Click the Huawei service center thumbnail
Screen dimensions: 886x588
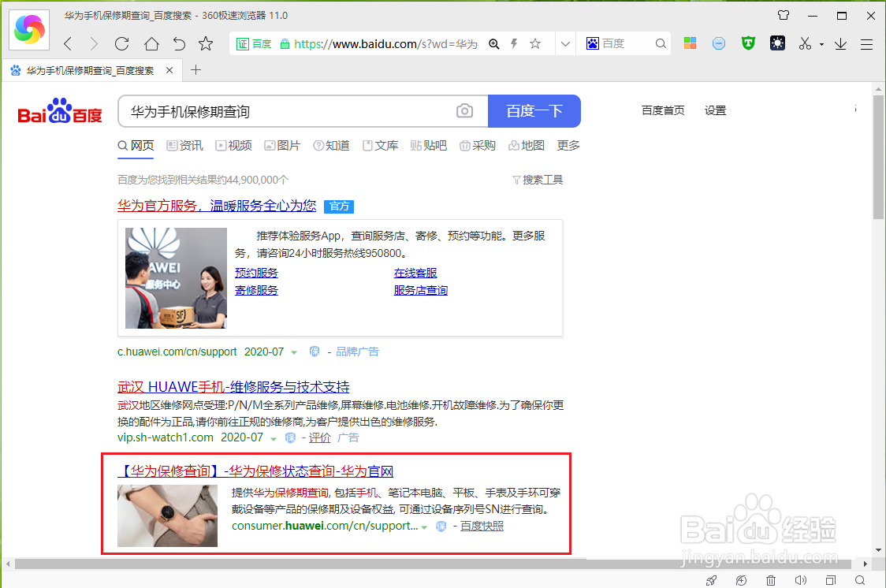(176, 278)
